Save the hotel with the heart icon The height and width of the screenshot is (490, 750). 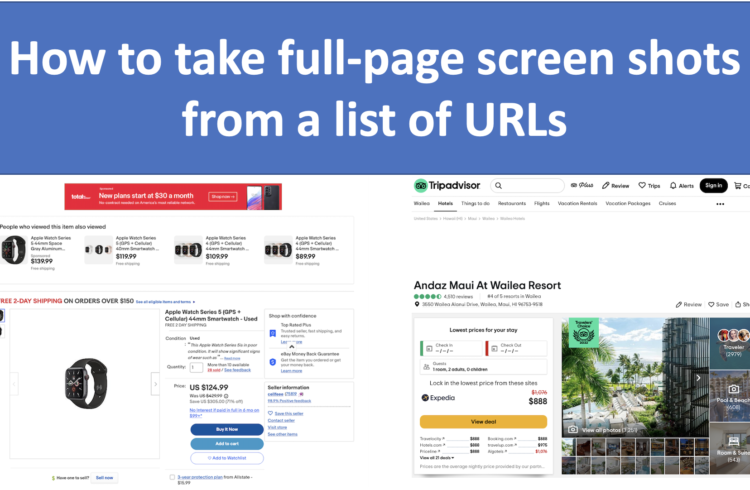pos(718,304)
